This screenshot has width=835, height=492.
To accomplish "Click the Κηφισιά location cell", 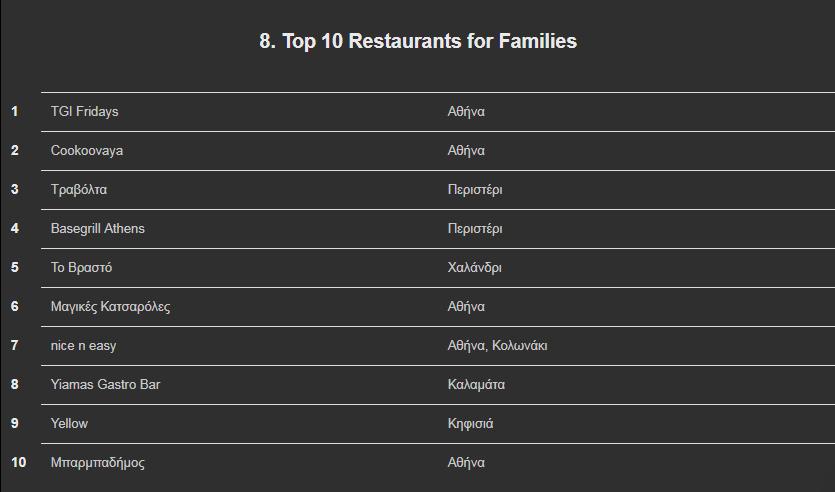I will (x=470, y=424).
